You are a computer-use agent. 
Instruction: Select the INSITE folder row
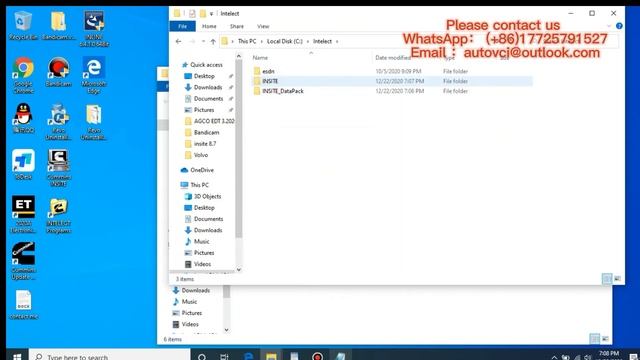coord(392,81)
